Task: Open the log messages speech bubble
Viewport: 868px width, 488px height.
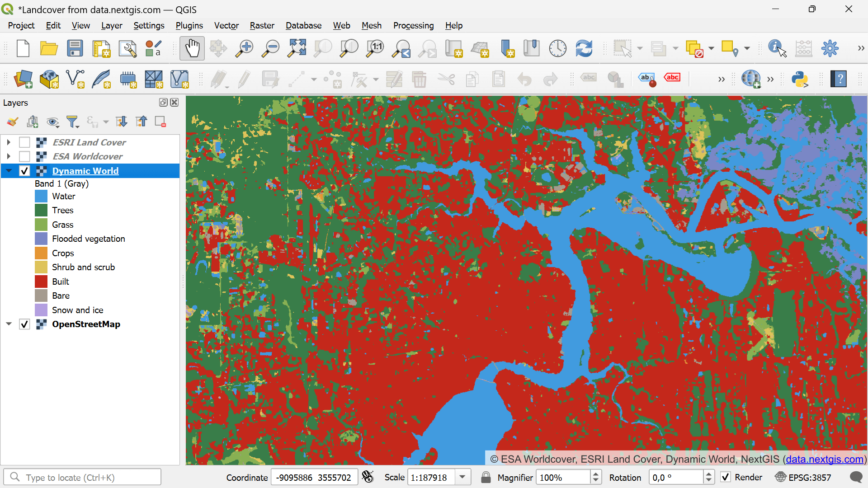Action: tap(856, 477)
